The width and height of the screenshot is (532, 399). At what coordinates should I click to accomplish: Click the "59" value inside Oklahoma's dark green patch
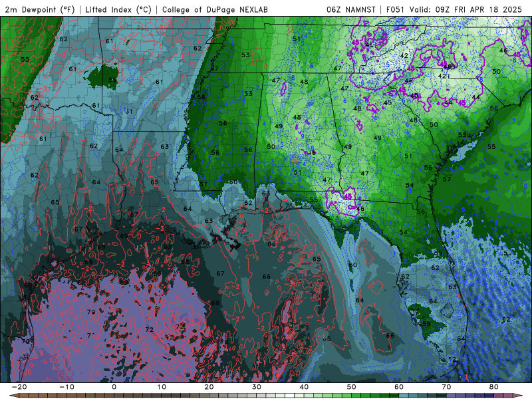112,80
